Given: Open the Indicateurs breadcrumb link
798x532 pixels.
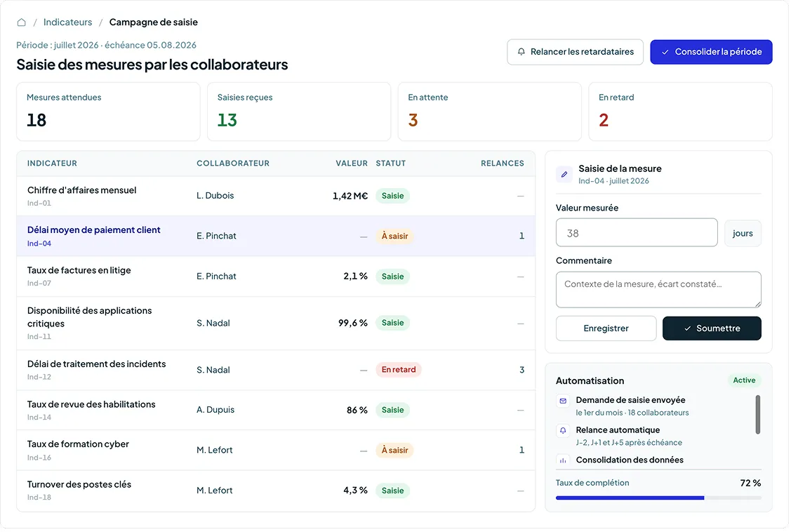Looking at the screenshot, I should tap(68, 22).
